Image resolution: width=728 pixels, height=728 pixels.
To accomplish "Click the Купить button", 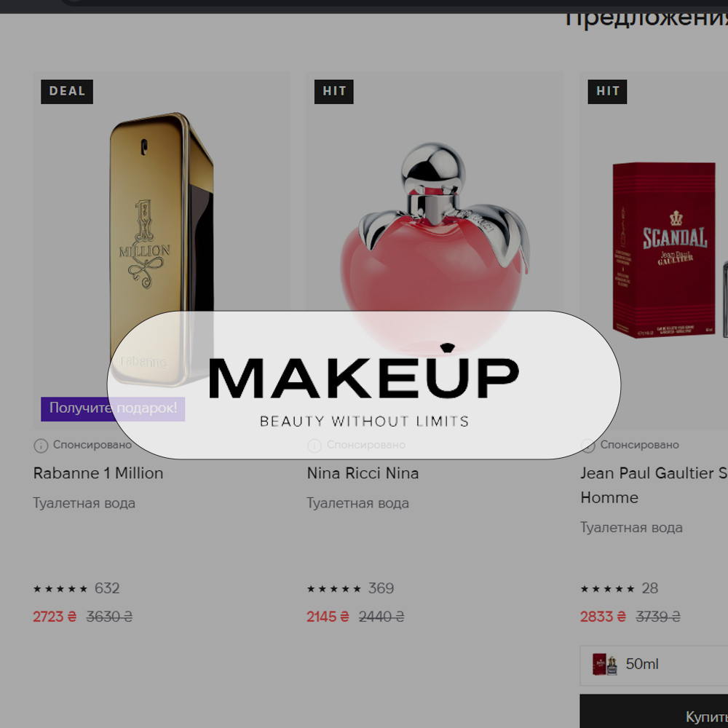I will [654, 711].
